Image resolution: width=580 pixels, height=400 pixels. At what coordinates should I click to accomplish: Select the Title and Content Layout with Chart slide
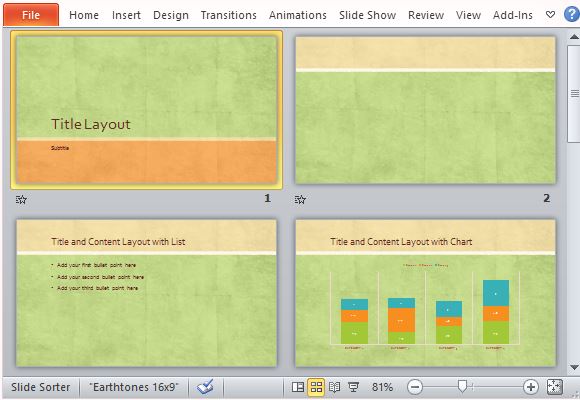tap(425, 293)
